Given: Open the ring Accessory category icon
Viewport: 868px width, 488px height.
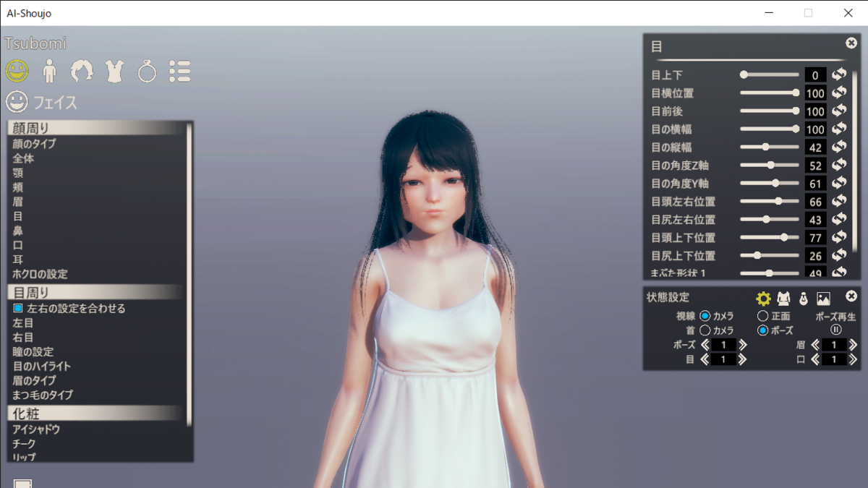Looking at the screenshot, I should click(x=147, y=71).
